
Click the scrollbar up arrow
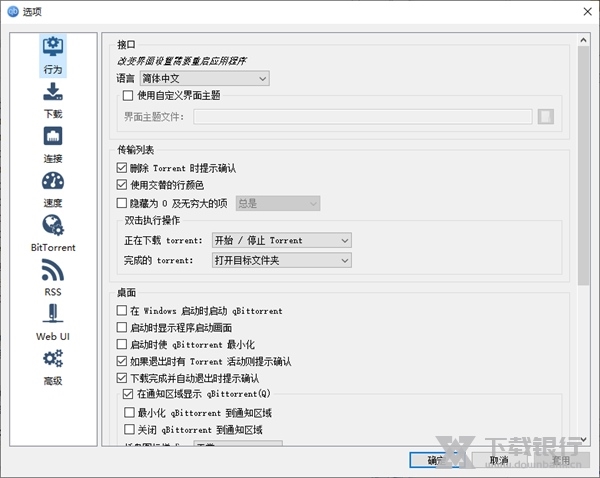[x=583, y=40]
